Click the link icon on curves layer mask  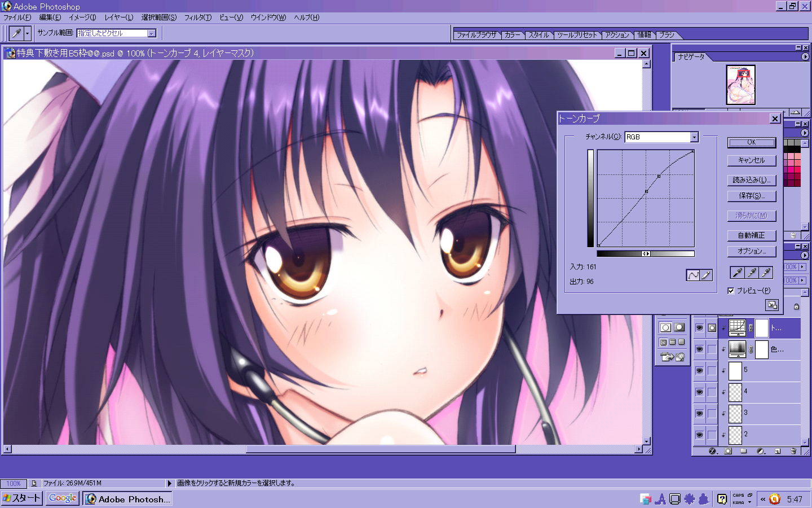pos(751,328)
